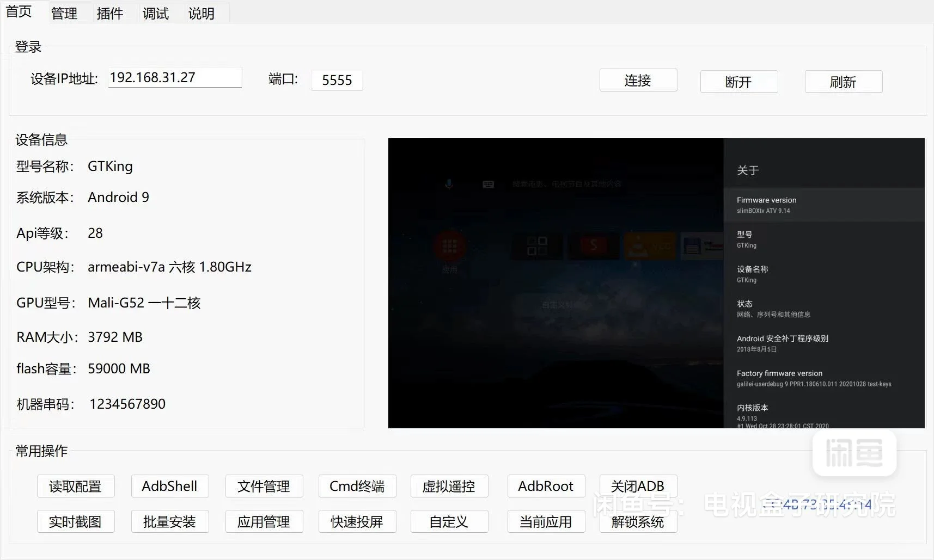Click 刷新 to refresh device info
The width and height of the screenshot is (934, 560).
tap(843, 82)
